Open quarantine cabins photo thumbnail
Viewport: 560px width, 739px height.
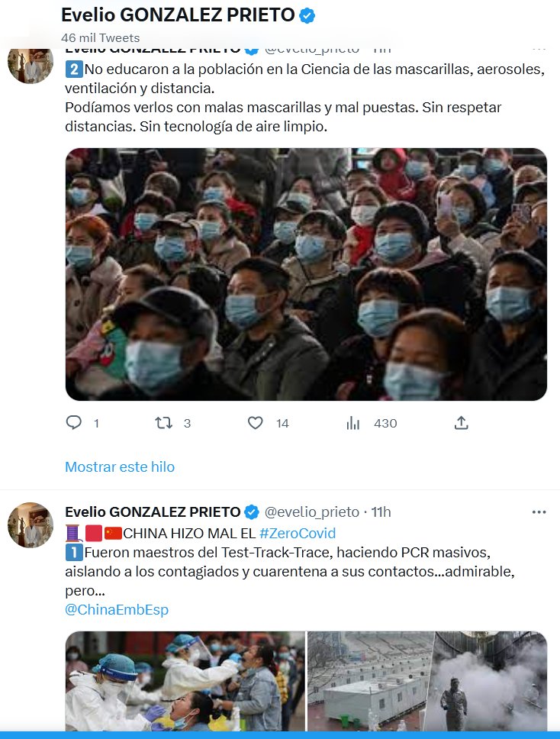click(370, 682)
